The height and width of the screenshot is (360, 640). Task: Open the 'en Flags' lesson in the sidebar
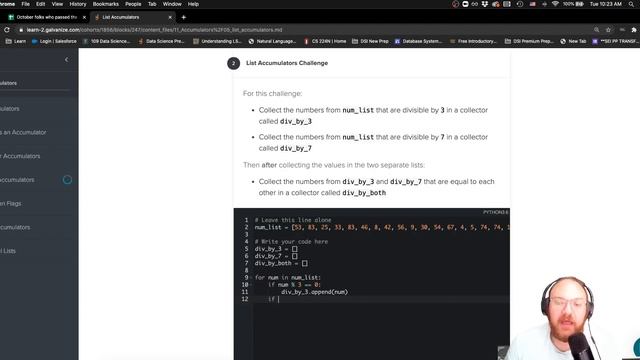pos(11,203)
